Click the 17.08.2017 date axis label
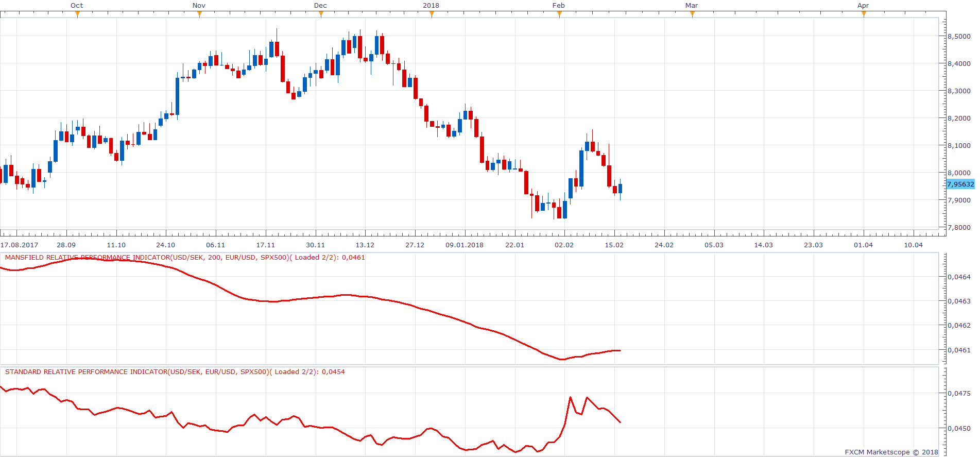Screen dimensions: 980x457 20,245
